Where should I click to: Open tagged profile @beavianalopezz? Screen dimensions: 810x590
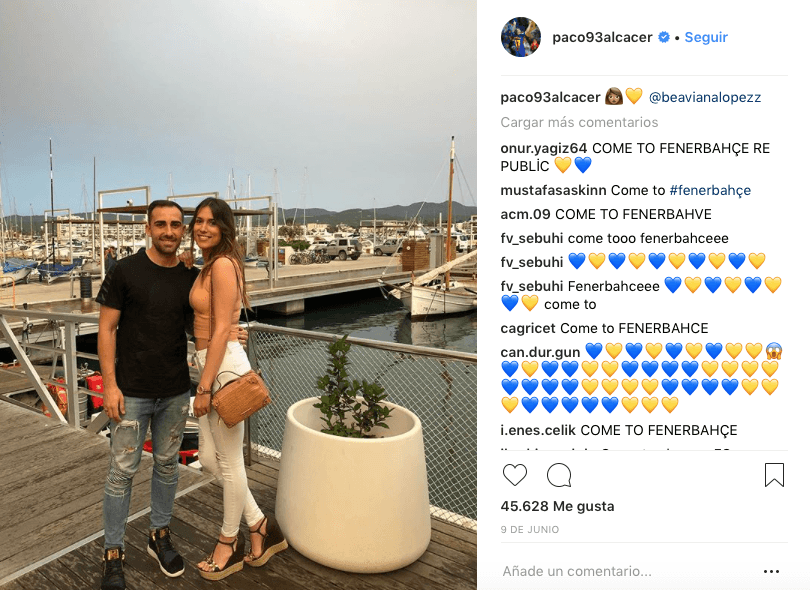click(x=705, y=97)
